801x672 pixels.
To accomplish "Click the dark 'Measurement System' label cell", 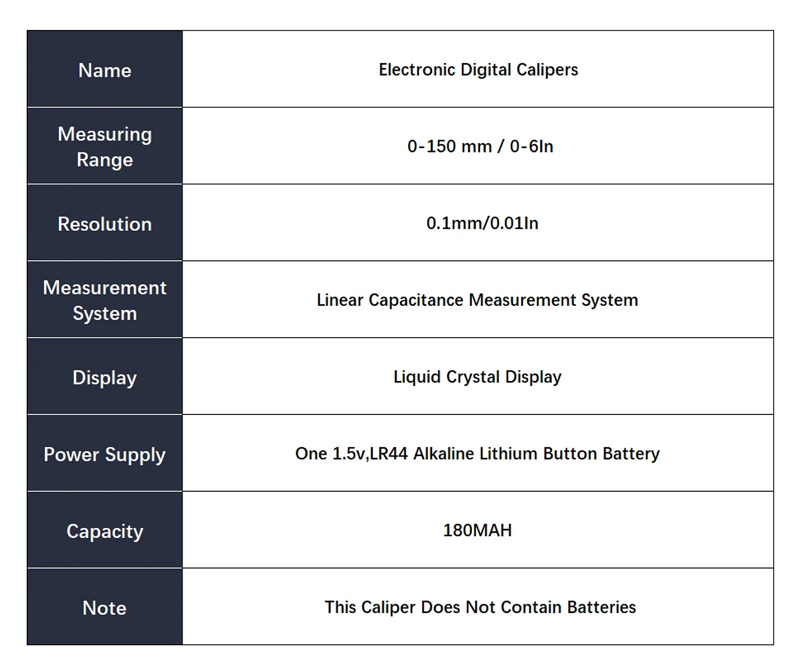I will tap(105, 300).
